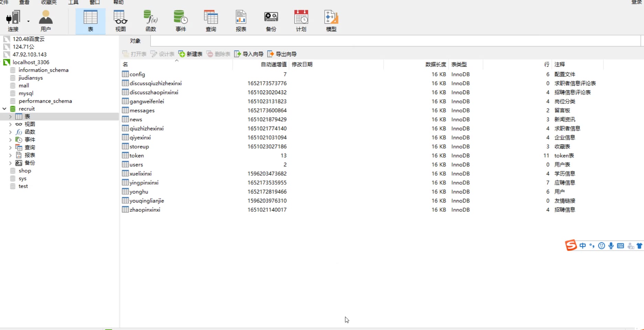Open the 计划 schedule toolbar icon
The image size is (644, 330).
[x=301, y=21]
